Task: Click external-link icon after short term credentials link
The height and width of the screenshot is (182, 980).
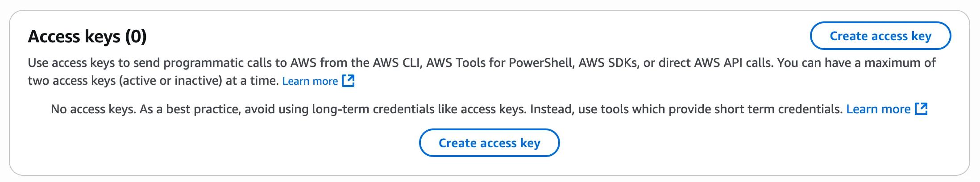Action: [x=921, y=109]
